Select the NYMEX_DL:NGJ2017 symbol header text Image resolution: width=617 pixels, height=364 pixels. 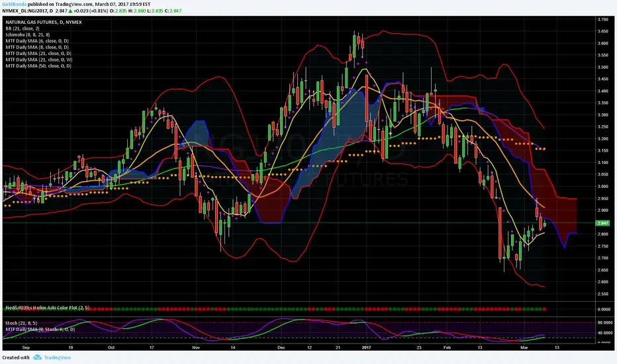coord(28,11)
